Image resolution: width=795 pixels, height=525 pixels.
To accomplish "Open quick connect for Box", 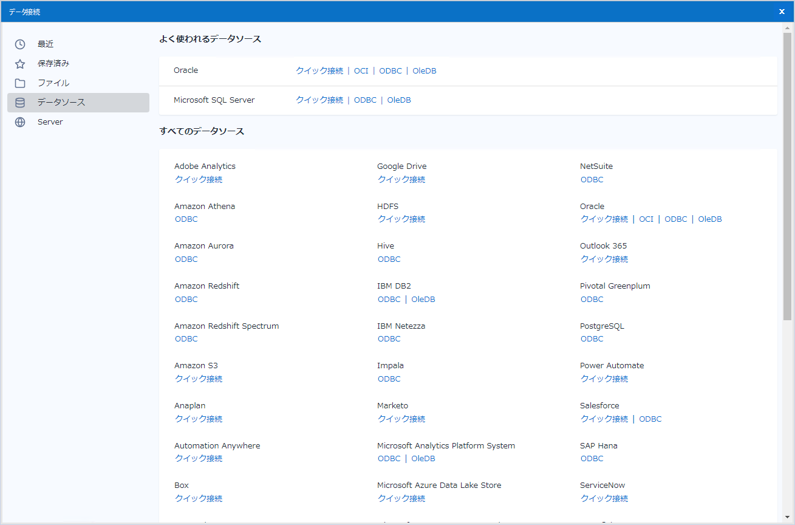I will click(x=199, y=499).
